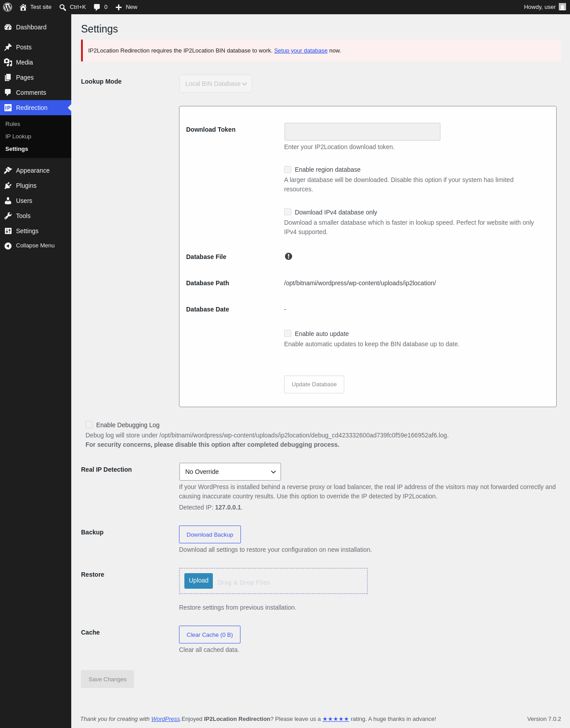
Task: Click the Test site name
Action: point(41,7)
